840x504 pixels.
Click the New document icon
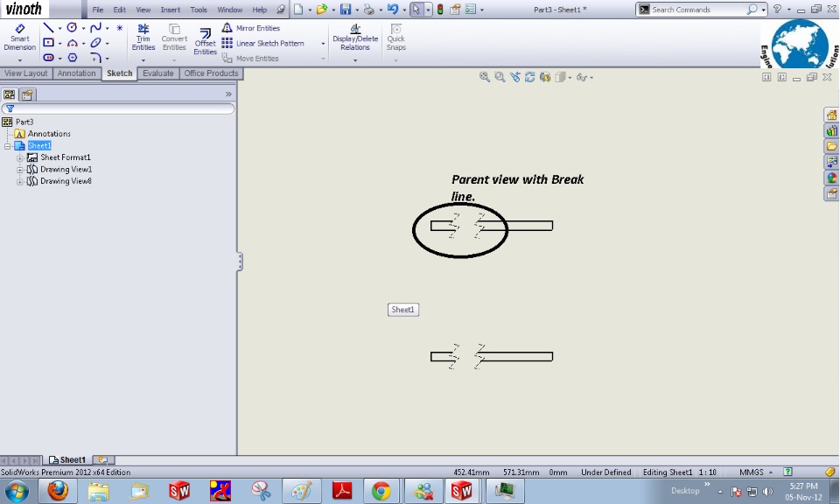tap(298, 9)
